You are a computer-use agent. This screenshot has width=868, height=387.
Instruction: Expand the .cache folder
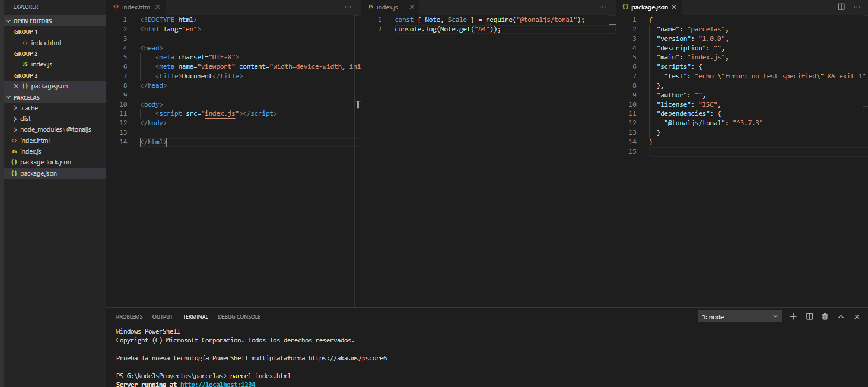(x=55, y=108)
